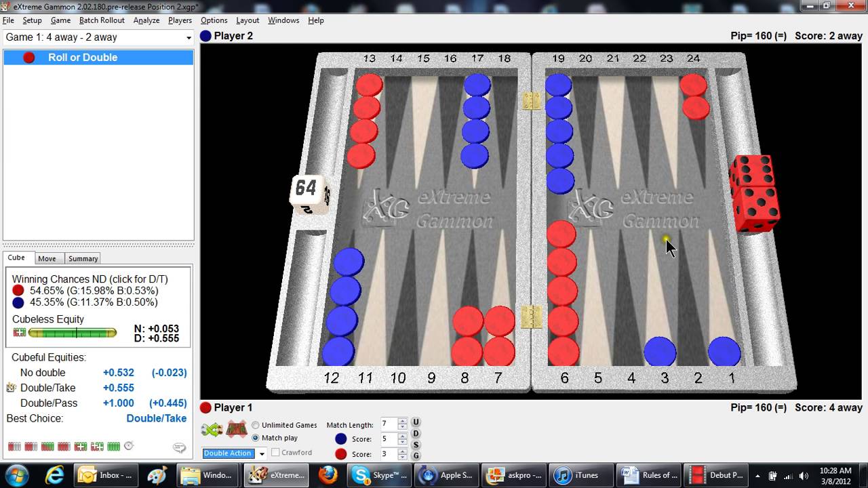Decrease the red player's score

402,457
